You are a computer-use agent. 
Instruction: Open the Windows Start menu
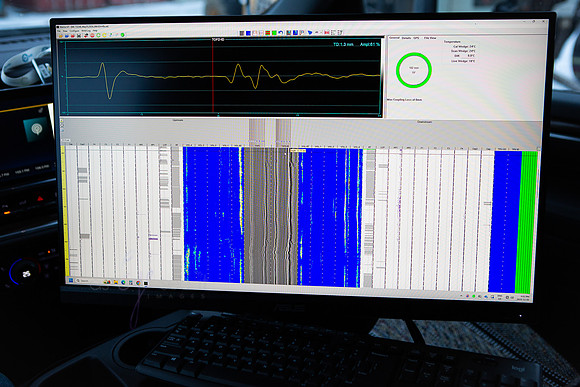(71, 280)
